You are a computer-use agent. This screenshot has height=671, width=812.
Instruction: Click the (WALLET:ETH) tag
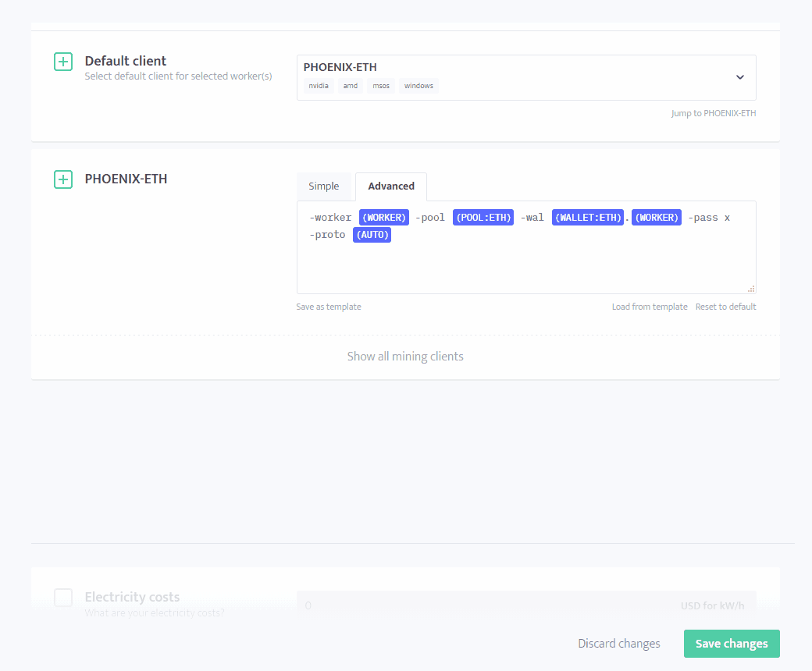(588, 217)
